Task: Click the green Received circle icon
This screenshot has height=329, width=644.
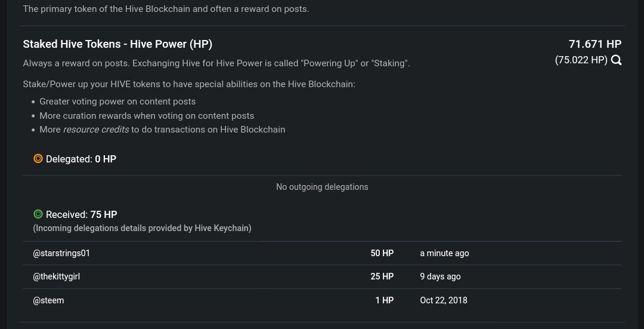Action: click(38, 214)
